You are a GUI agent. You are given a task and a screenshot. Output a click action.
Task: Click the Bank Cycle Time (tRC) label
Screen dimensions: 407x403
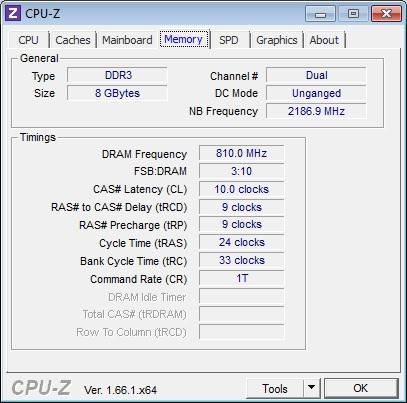tap(133, 261)
